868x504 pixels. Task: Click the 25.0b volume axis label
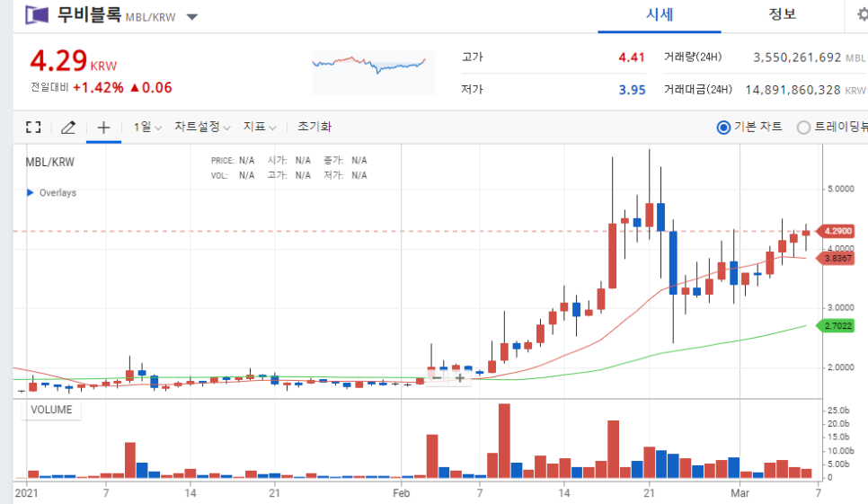[x=838, y=411]
